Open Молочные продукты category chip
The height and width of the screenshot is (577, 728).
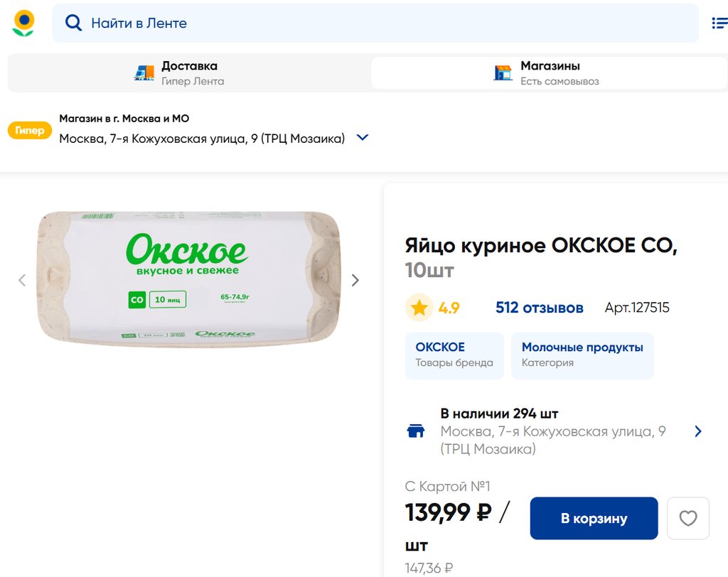pos(582,355)
